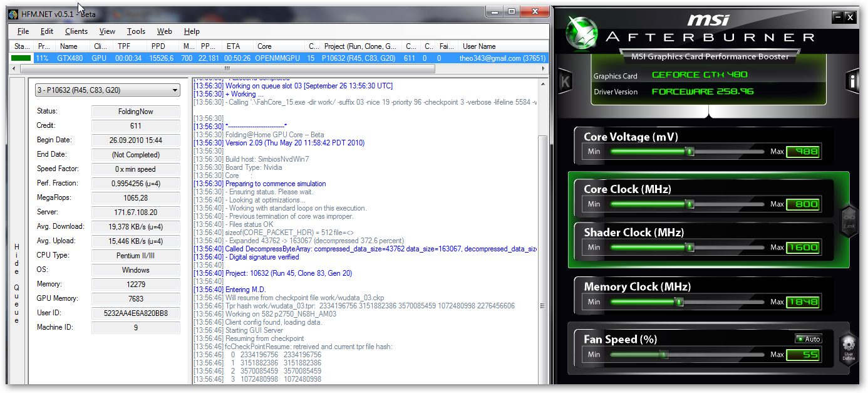
Task: Click log line 'Digital signature verified'
Action: (247, 257)
